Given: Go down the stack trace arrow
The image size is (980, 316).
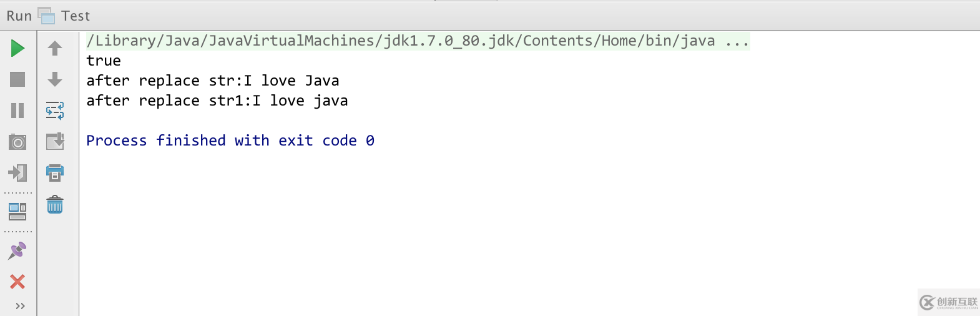Looking at the screenshot, I should [55, 79].
